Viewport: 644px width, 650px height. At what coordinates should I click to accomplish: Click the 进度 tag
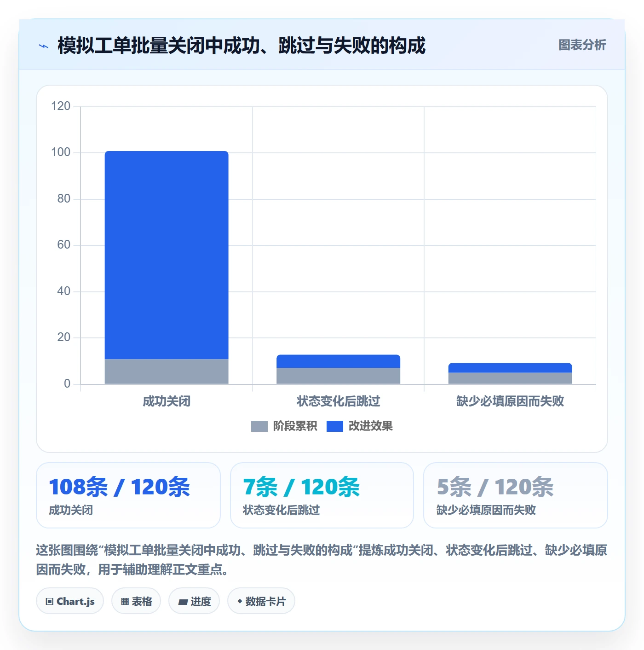tap(194, 601)
